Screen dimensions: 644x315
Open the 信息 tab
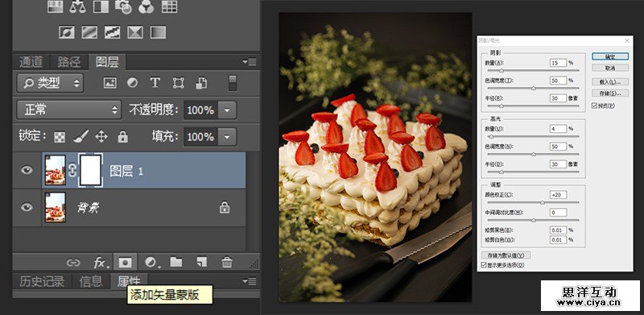91,281
